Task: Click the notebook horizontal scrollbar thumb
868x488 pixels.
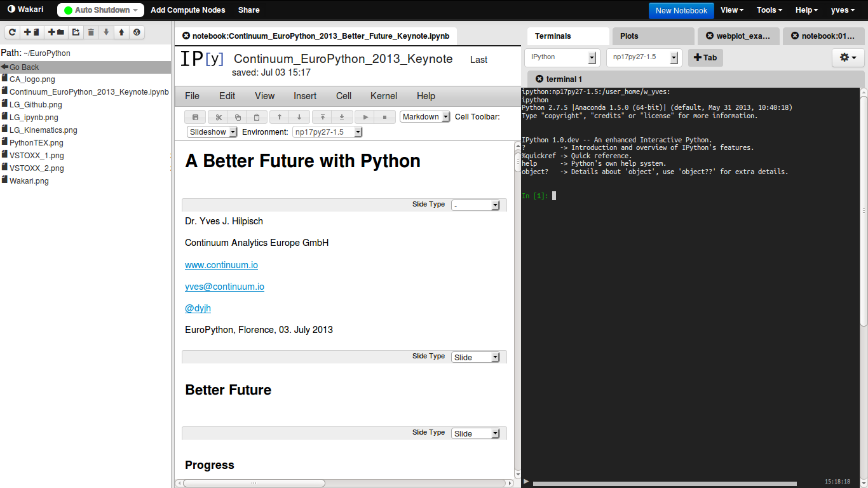Action: 254,483
